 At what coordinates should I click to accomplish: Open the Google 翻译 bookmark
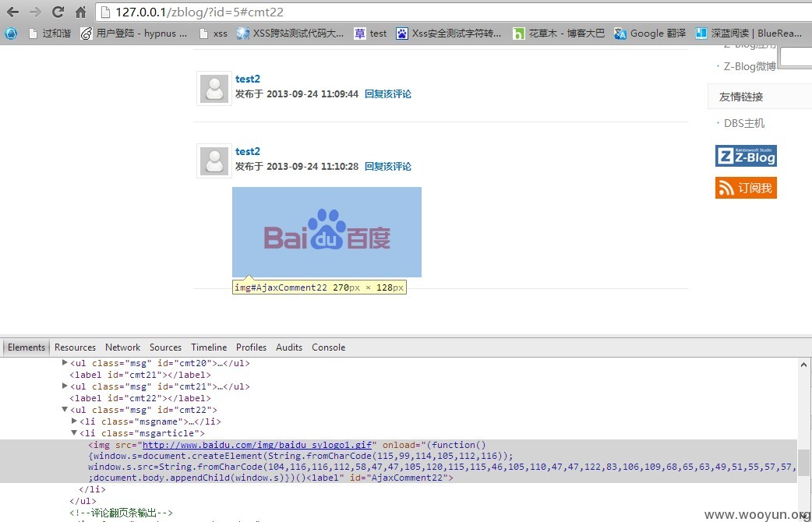coord(650,34)
